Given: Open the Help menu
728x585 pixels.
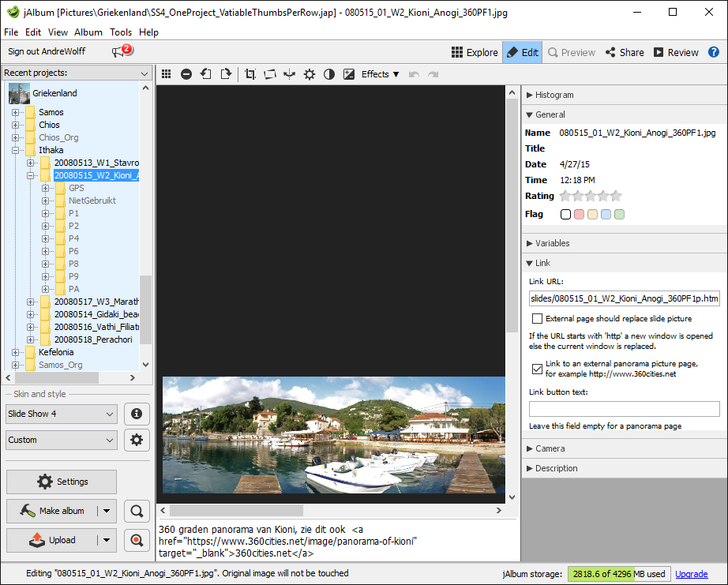Looking at the screenshot, I should [x=148, y=32].
